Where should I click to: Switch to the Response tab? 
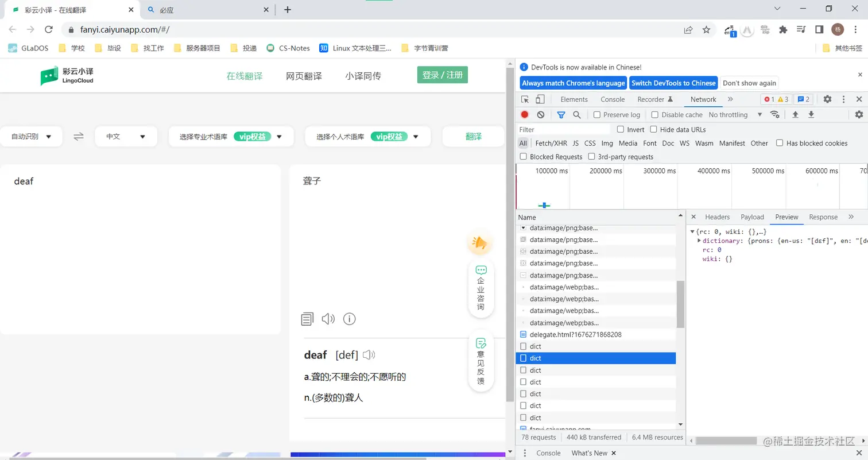[x=823, y=217]
